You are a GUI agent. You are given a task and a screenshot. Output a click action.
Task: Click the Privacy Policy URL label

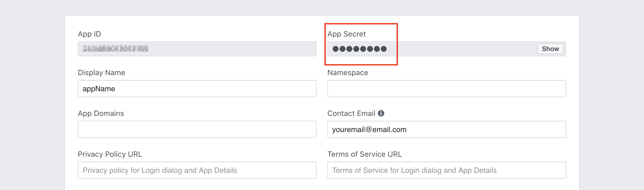[x=110, y=154]
